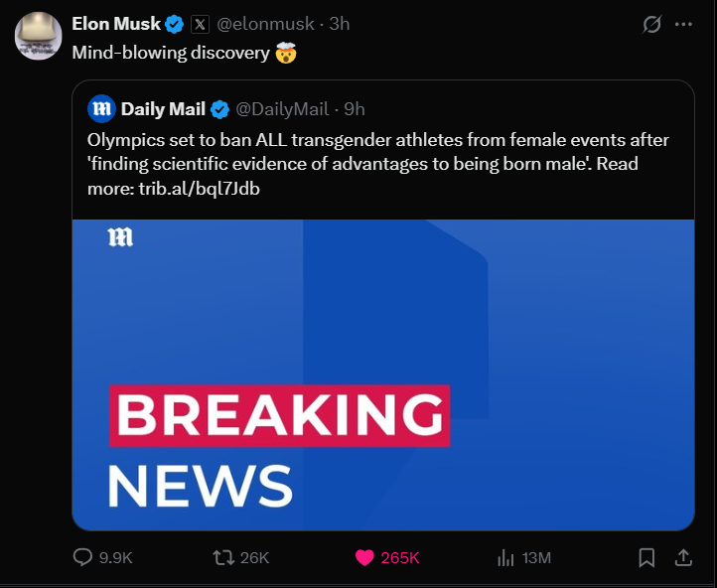Click the @DailyMail handle
Screen dimensions: 717x588
[x=281, y=108]
